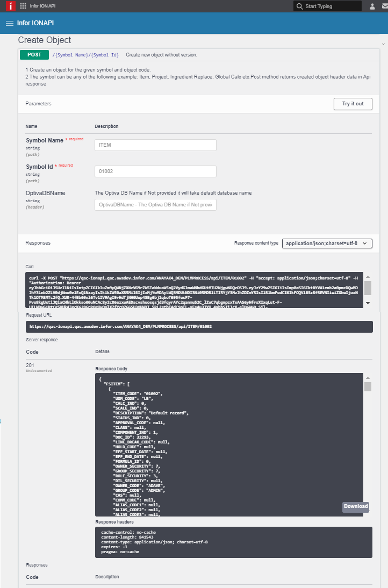Viewport: 388px width, 588px height.
Task: Click the Create Object heading
Action: pos(44,40)
